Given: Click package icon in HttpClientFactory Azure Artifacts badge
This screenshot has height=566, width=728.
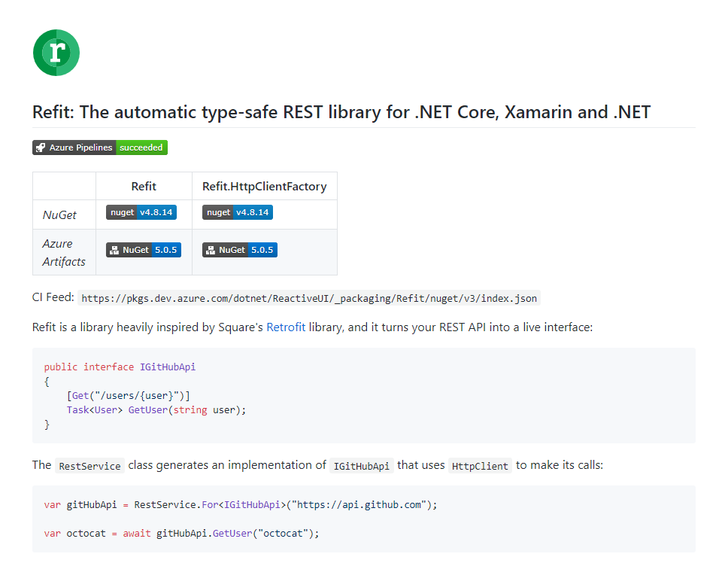Looking at the screenshot, I should click(211, 250).
